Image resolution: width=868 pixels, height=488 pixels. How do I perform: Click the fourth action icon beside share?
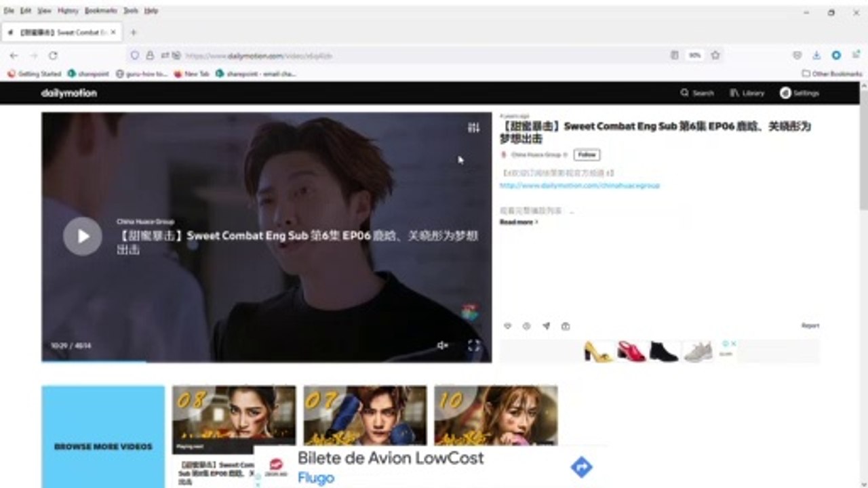pos(566,326)
